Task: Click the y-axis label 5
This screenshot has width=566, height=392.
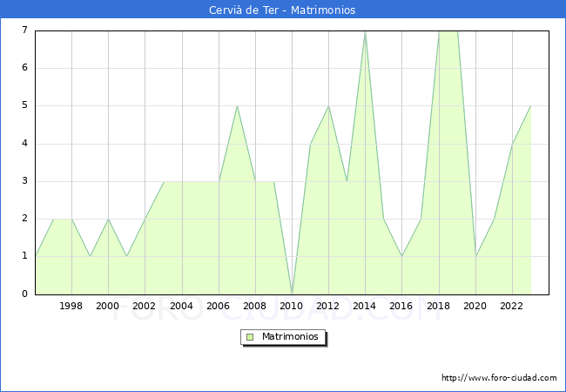Action: coord(24,105)
